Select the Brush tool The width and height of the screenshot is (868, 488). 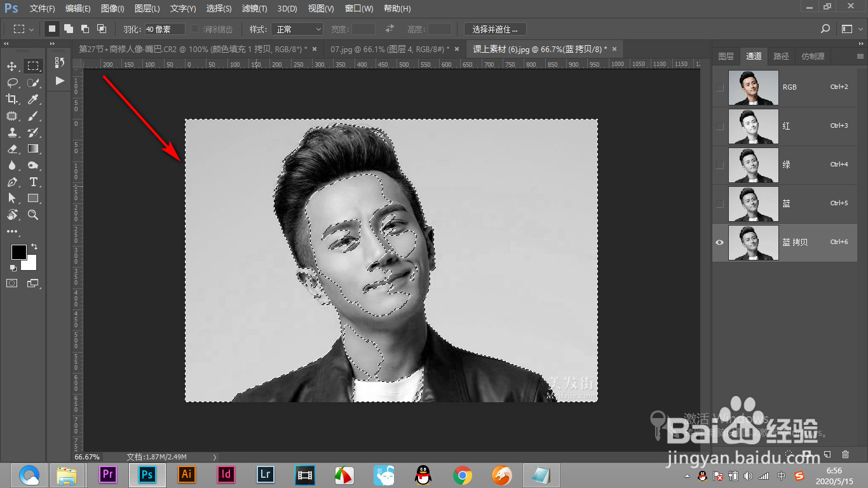coord(33,116)
